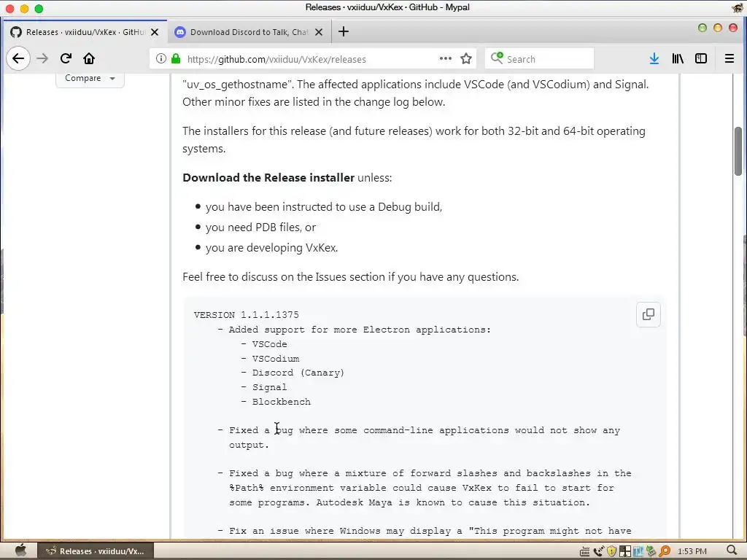Click the search engine icon in Search box

(x=497, y=58)
